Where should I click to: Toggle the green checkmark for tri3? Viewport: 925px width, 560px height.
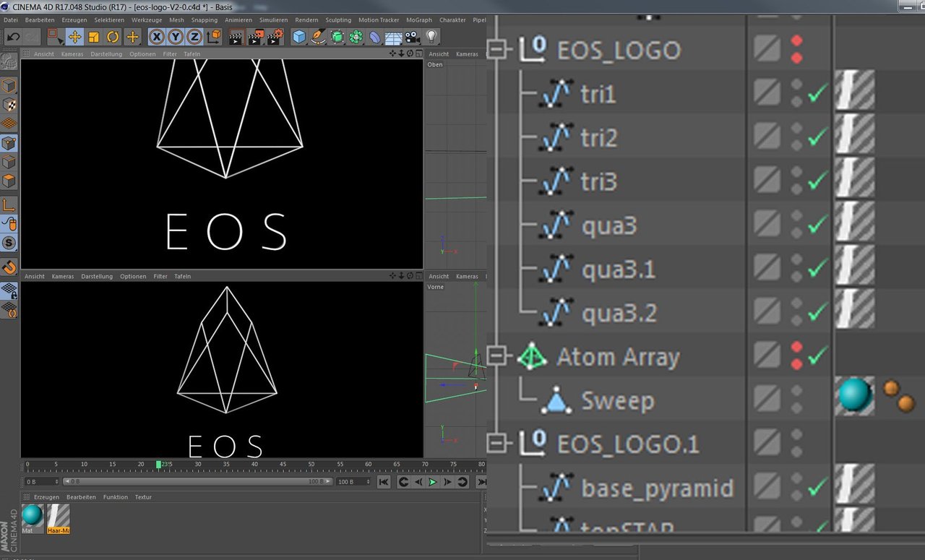(x=818, y=181)
